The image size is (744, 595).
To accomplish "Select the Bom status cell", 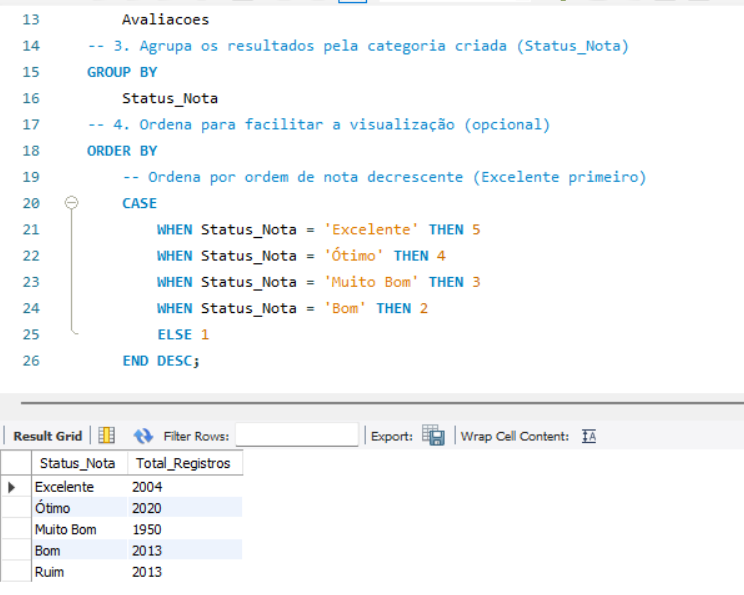I will tap(80, 550).
